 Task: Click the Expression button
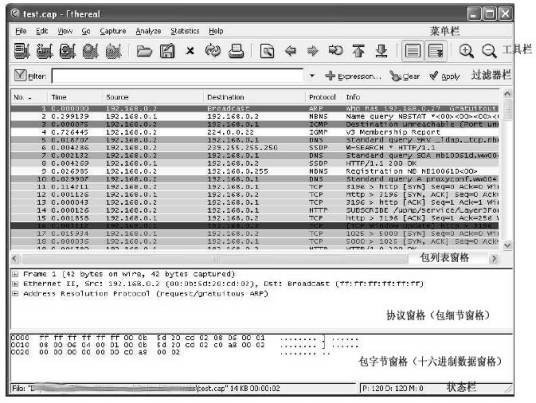coord(352,76)
